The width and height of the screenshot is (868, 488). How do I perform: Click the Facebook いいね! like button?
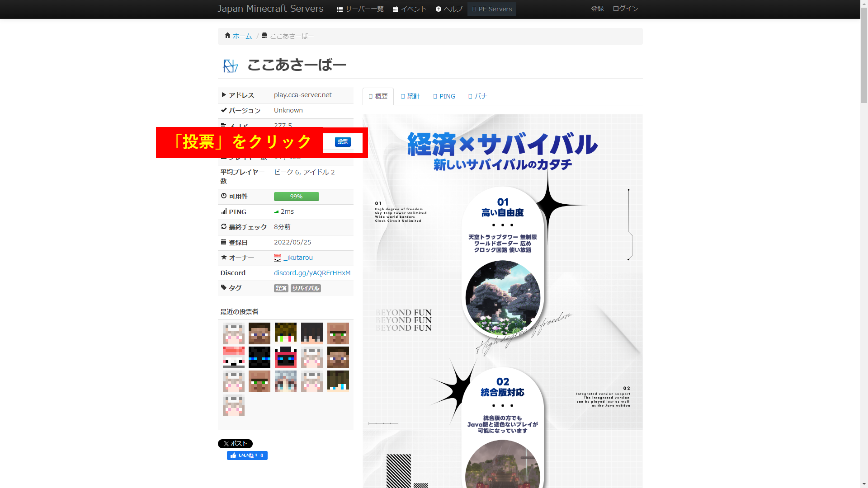247,455
